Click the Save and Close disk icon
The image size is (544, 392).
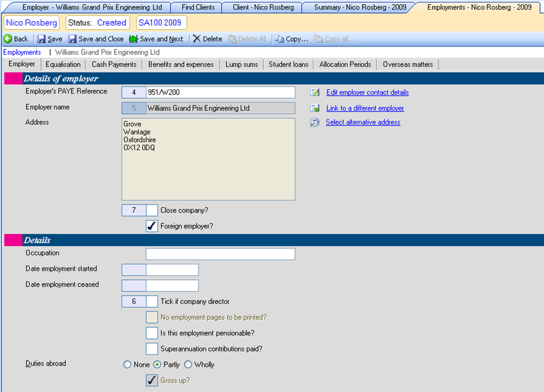point(72,39)
